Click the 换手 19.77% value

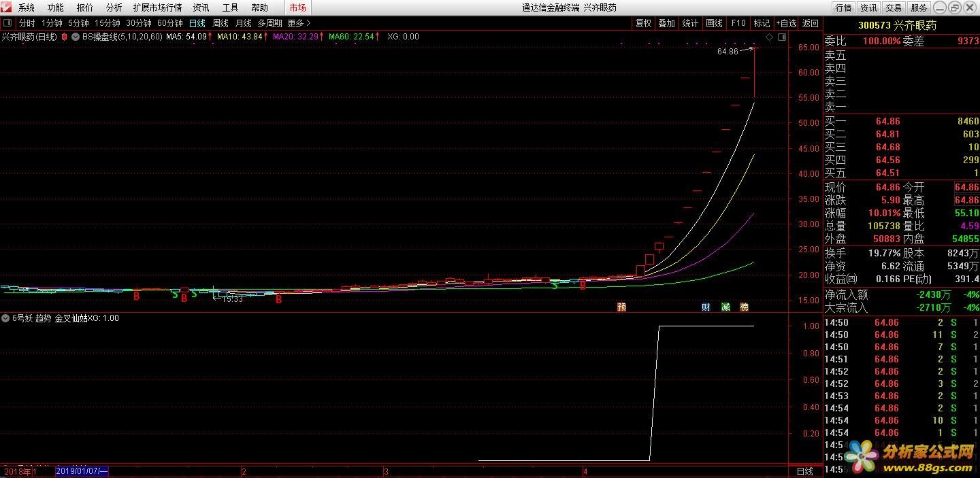[884, 253]
